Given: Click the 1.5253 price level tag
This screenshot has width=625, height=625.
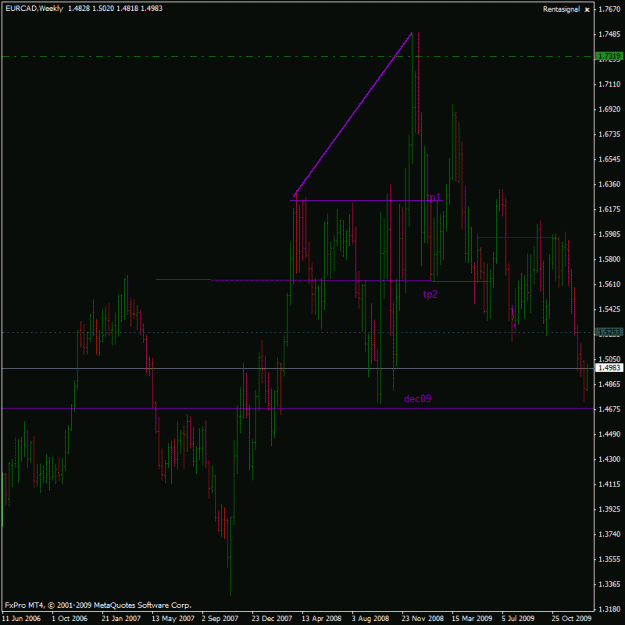Looking at the screenshot, I should 609,332.
